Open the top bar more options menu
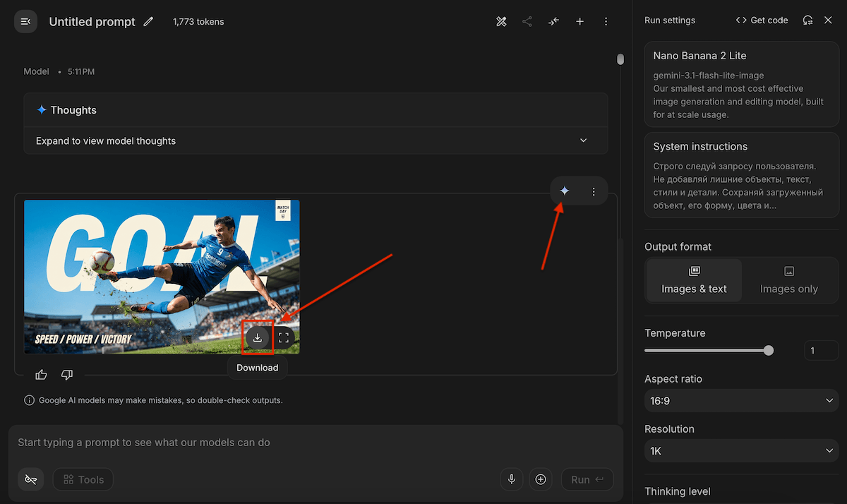The image size is (847, 504). point(606,22)
